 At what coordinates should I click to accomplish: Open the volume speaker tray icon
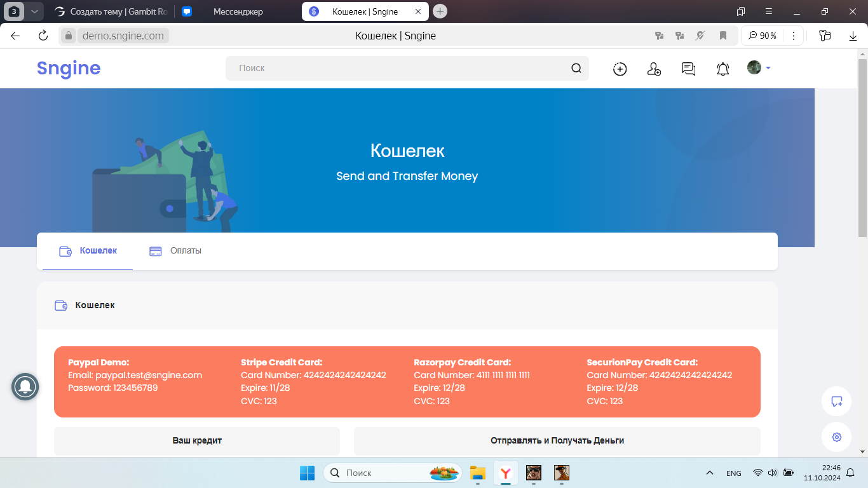point(773,473)
